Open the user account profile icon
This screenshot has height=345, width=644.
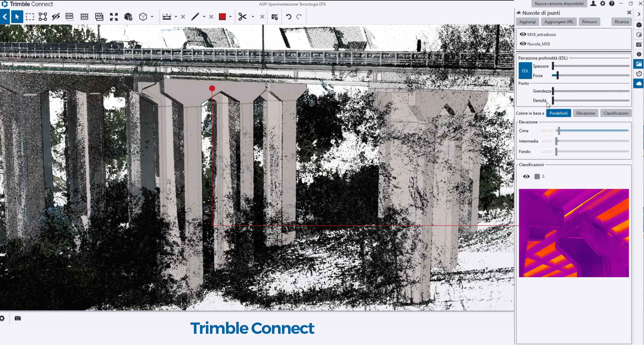click(593, 4)
